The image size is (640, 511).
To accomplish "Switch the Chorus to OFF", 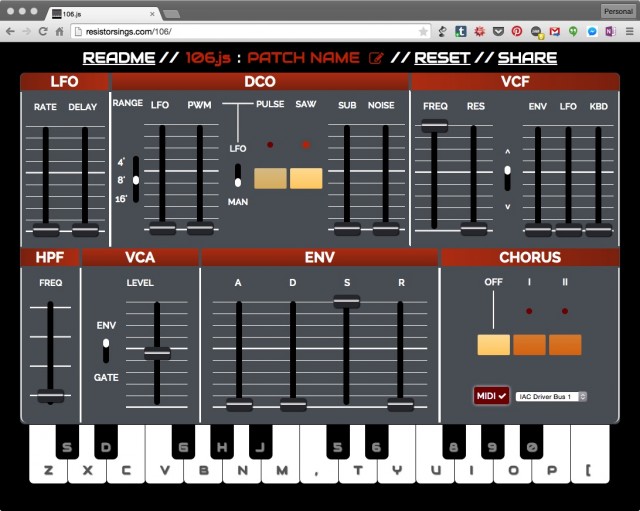I will (493, 344).
